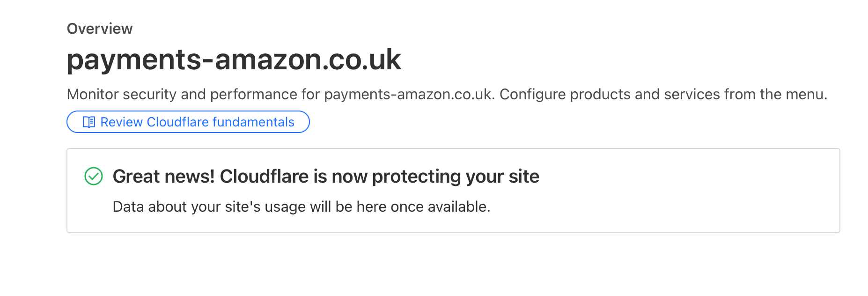Click the green checkmark success icon

94,177
